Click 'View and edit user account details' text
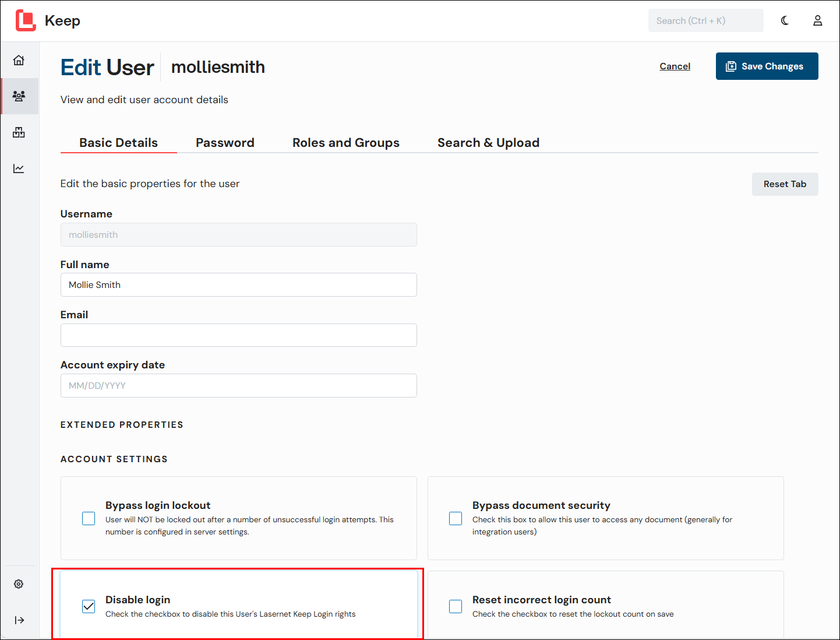Screen dimensions: 840x640 [144, 100]
